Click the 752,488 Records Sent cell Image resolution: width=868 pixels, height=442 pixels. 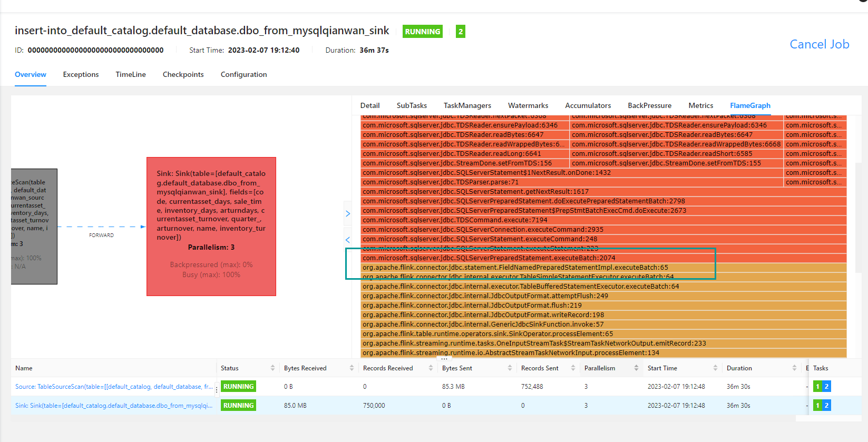click(x=532, y=387)
